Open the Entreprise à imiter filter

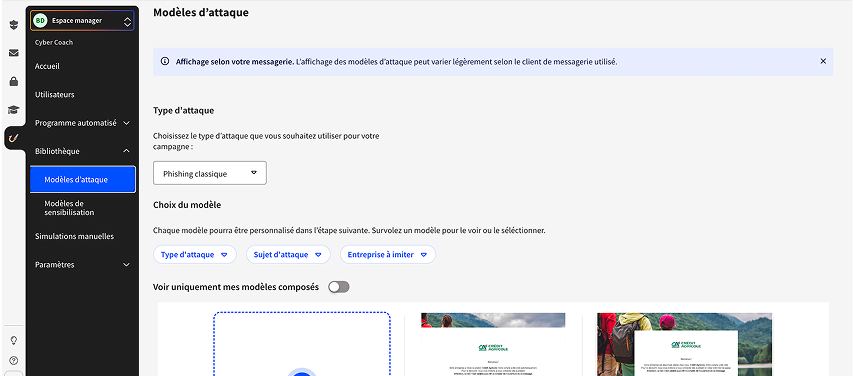(x=388, y=254)
